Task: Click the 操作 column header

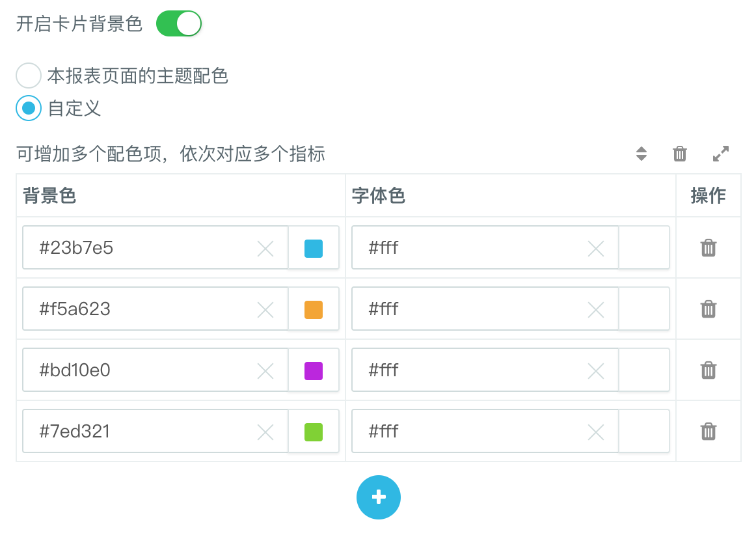Action: 709,196
